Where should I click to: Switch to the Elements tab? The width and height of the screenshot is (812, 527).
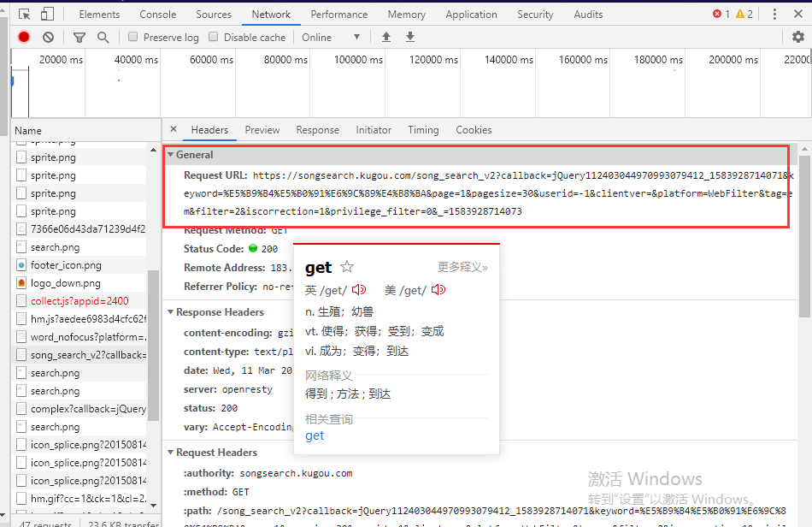pos(99,15)
